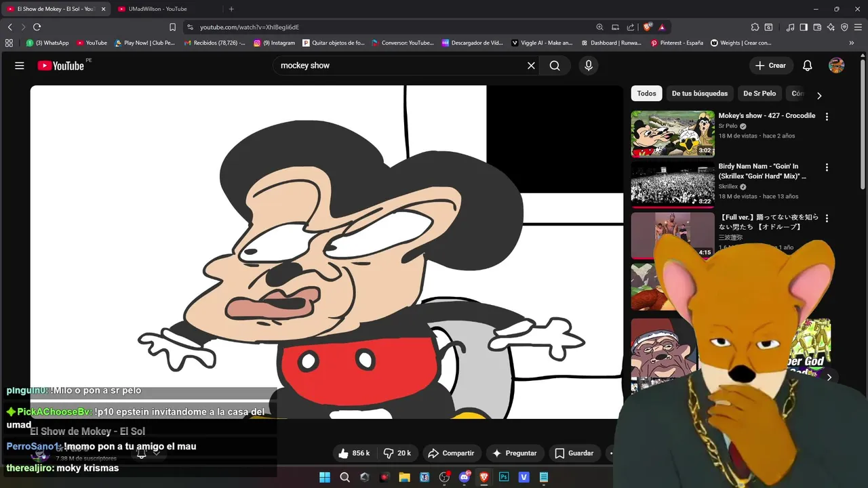The width and height of the screenshot is (868, 488).
Task: Open the apps grid bookmark icon
Action: point(9,43)
